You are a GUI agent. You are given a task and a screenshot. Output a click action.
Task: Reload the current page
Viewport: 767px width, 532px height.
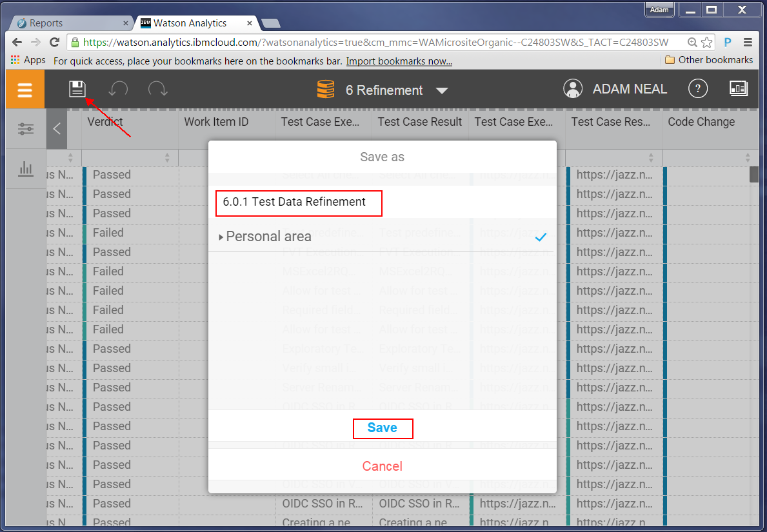pyautogui.click(x=54, y=43)
